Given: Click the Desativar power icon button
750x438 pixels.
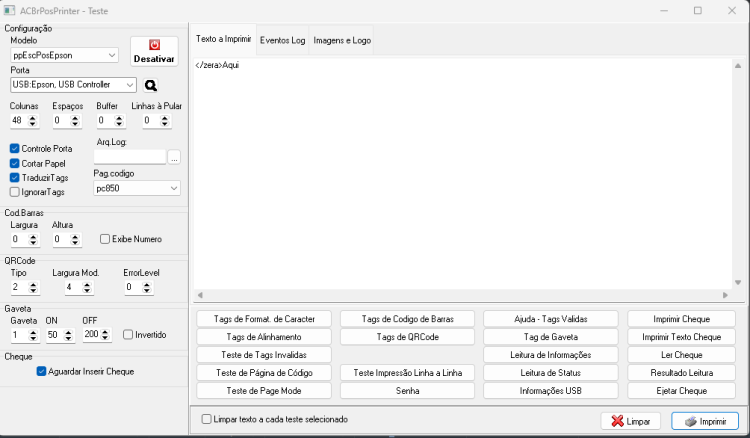Looking at the screenshot, I should click(x=154, y=52).
